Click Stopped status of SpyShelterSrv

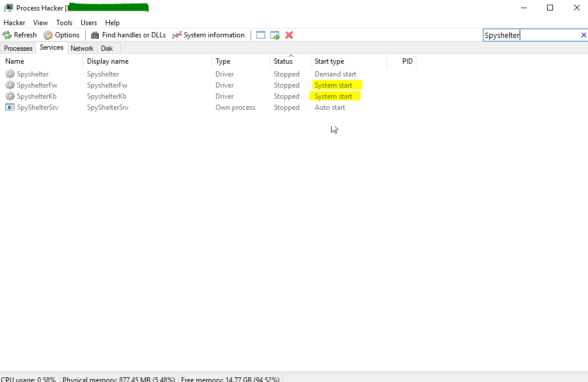tap(287, 107)
